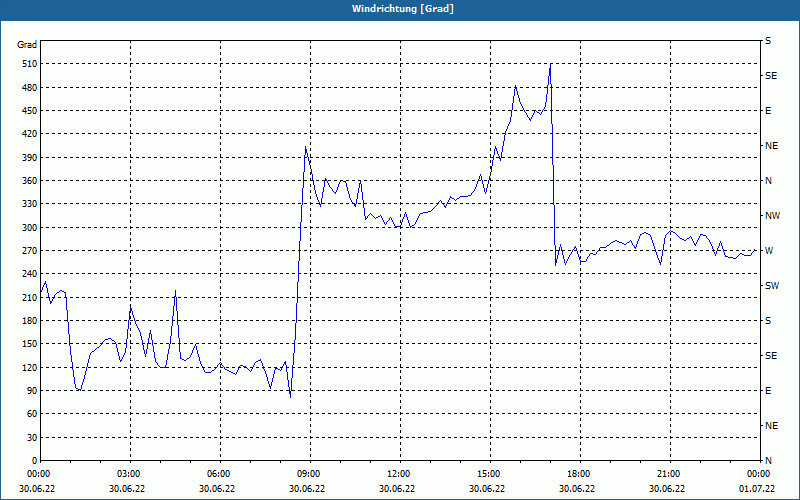Click the 30.06.22 date under 21:00
This screenshot has width=800, height=500.
(x=667, y=489)
